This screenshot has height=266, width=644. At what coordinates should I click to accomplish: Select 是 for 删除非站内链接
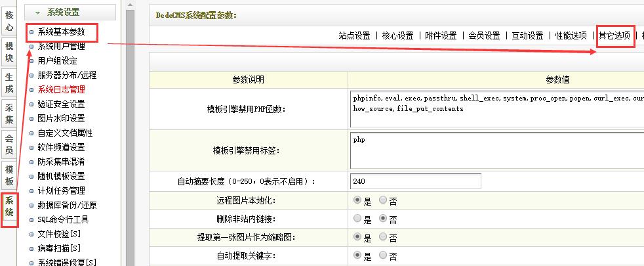pyautogui.click(x=357, y=218)
